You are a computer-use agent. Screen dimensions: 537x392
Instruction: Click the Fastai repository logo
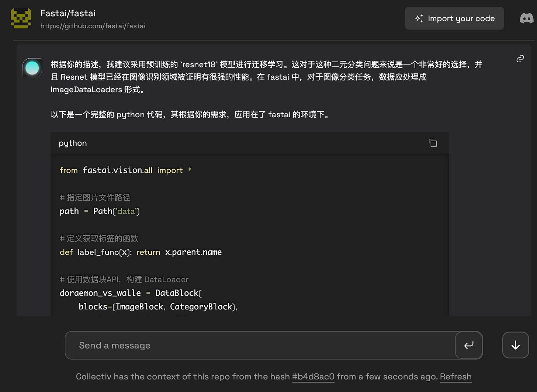pos(21,18)
